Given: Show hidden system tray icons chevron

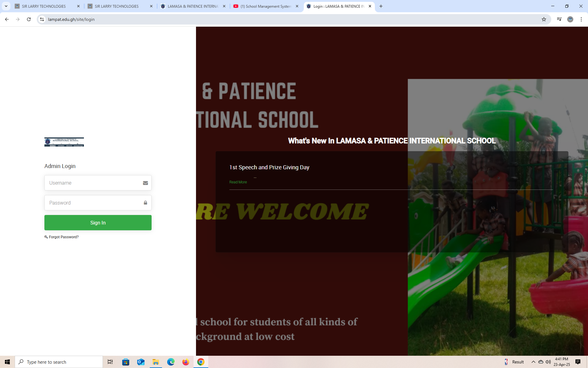Looking at the screenshot, I should point(533,362).
